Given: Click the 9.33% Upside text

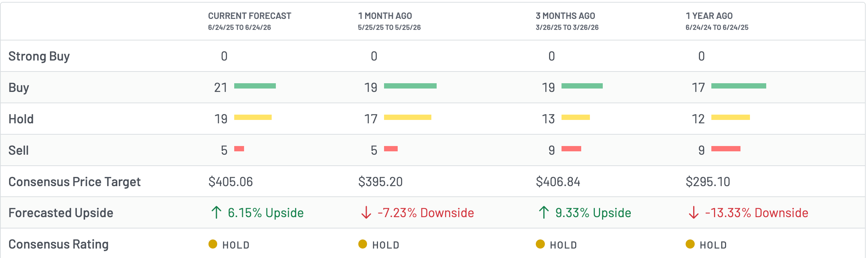Looking at the screenshot, I should coord(593,213).
